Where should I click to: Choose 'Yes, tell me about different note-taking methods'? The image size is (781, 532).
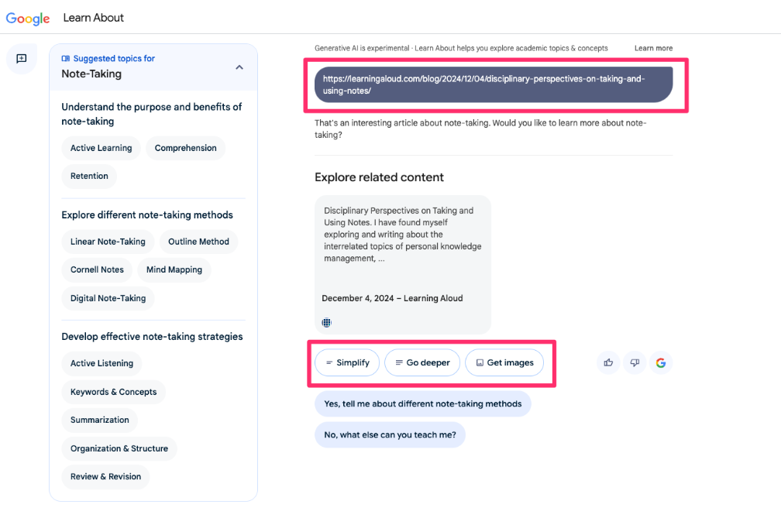423,404
